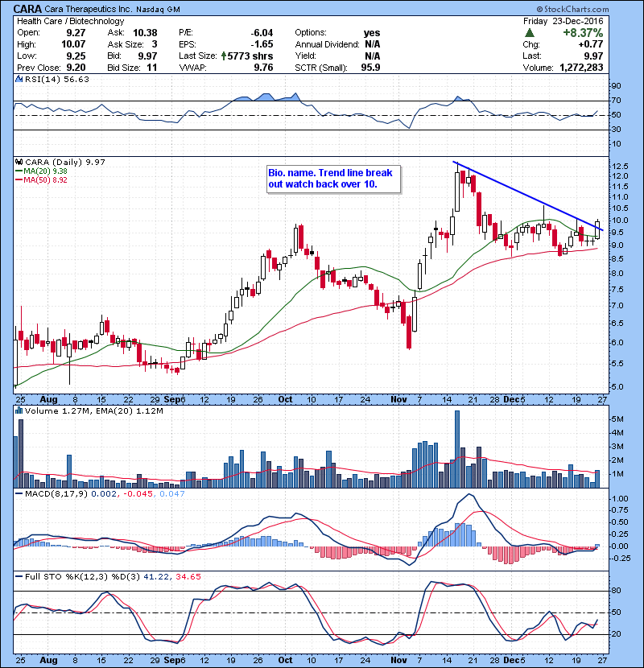Image resolution: width=644 pixels, height=668 pixels.
Task: Click the RSI(14) 56.63 label
Action: (x=57, y=79)
